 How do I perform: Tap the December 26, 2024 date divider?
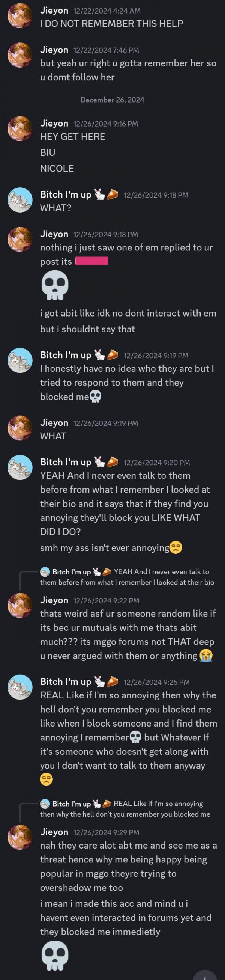click(x=112, y=100)
